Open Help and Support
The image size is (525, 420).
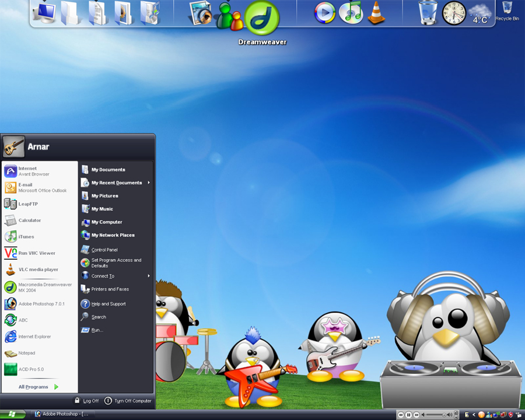click(116, 303)
